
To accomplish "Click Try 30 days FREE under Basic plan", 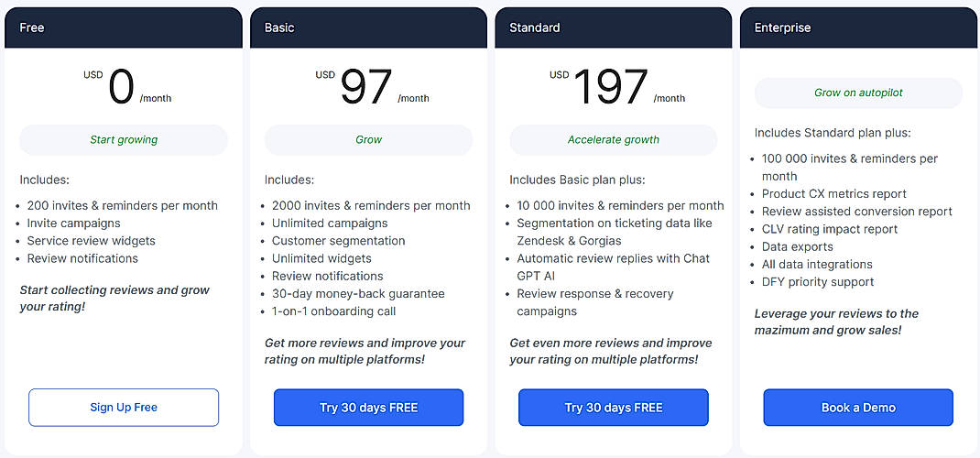I will (368, 408).
